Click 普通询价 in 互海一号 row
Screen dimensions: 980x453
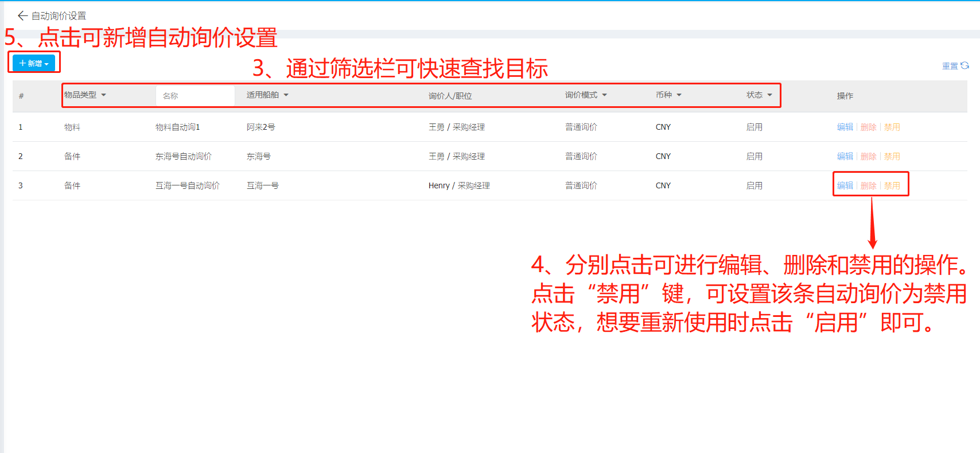tap(581, 185)
